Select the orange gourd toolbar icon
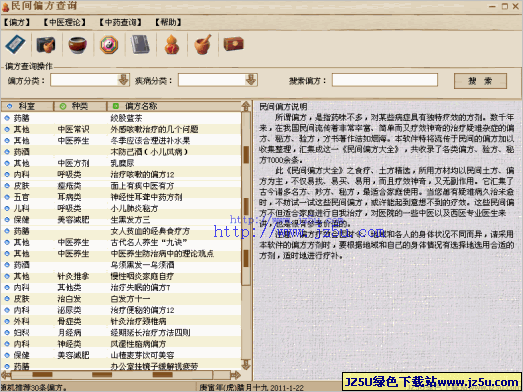Image resolution: width=523 pixels, height=392 pixels. [172, 44]
